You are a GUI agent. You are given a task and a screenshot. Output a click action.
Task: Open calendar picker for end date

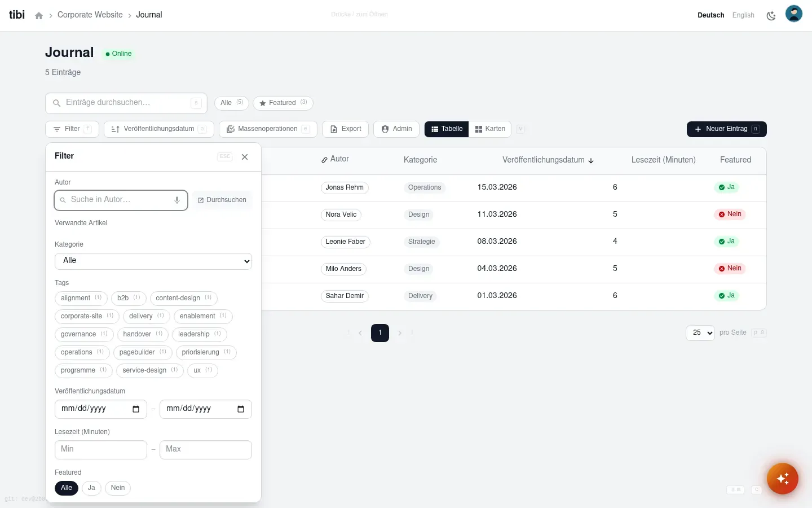[241, 409]
